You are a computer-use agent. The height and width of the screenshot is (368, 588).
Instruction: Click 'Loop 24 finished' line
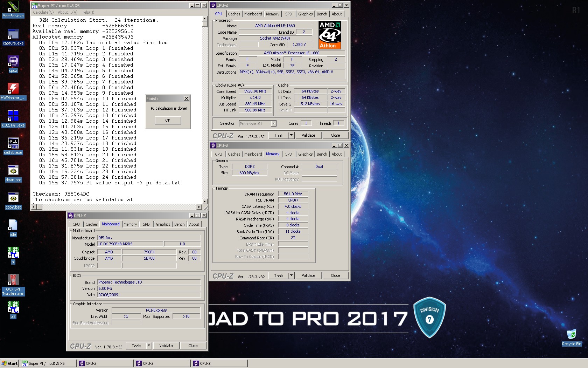click(x=111, y=177)
